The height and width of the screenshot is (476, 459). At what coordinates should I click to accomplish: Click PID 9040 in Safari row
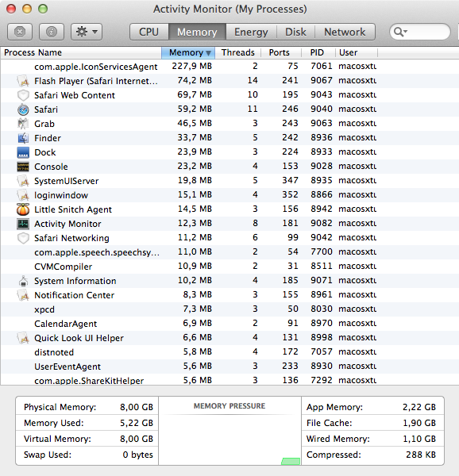(321, 109)
